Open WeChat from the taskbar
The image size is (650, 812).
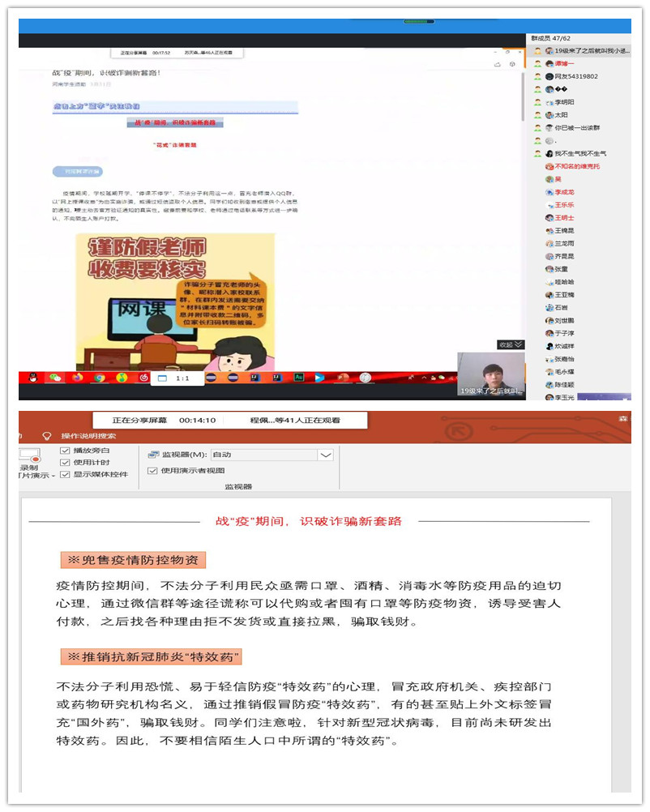(55, 378)
